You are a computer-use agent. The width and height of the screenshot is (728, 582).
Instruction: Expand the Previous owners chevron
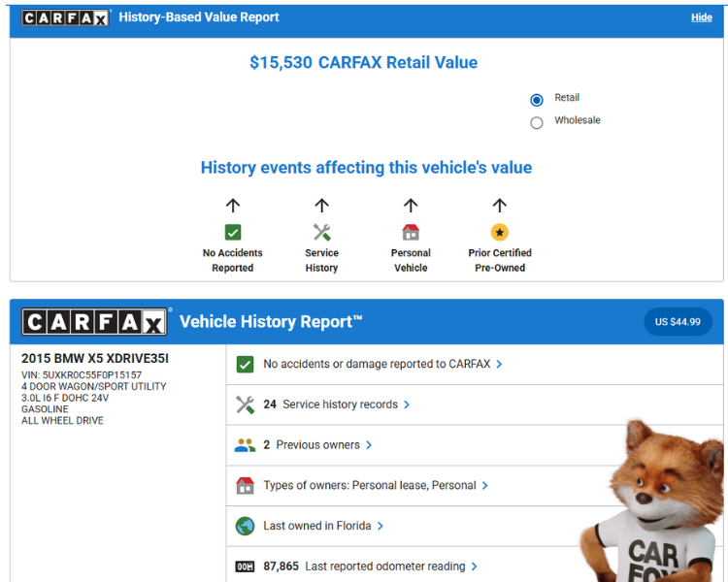pos(369,445)
